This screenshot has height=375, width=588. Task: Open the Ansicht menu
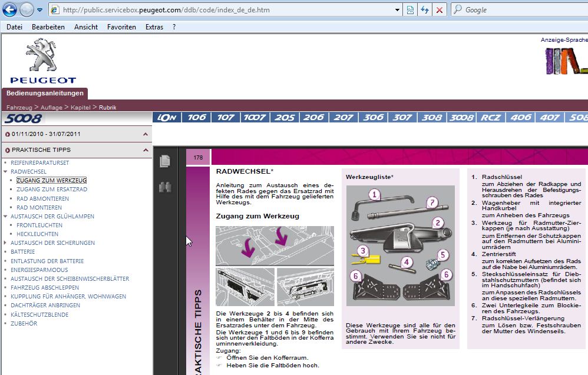coord(86,27)
